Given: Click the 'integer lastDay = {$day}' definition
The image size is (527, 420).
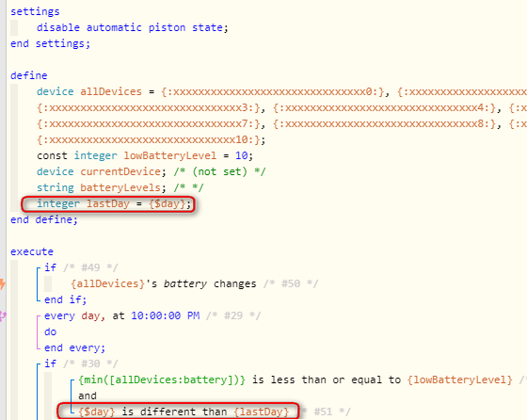Looking at the screenshot, I should coord(114,203).
